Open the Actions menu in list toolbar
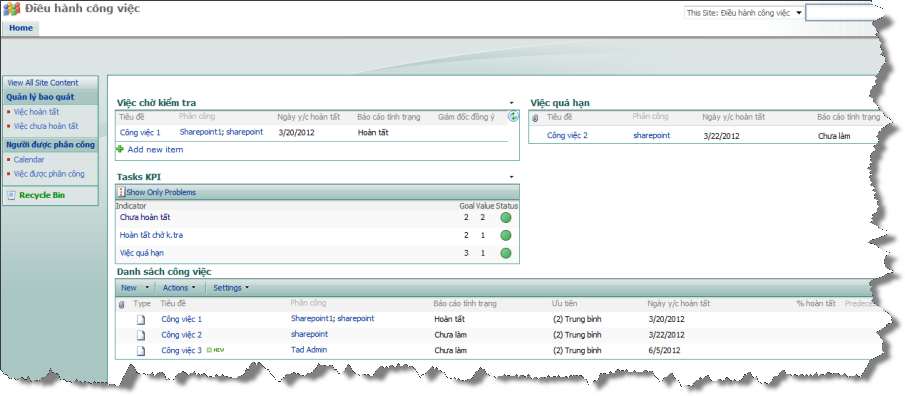 click(179, 287)
